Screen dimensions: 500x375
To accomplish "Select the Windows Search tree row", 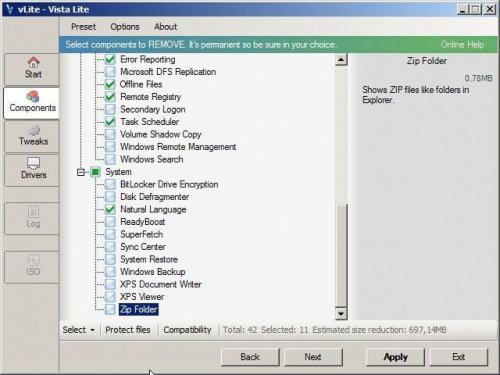I will point(151,159).
